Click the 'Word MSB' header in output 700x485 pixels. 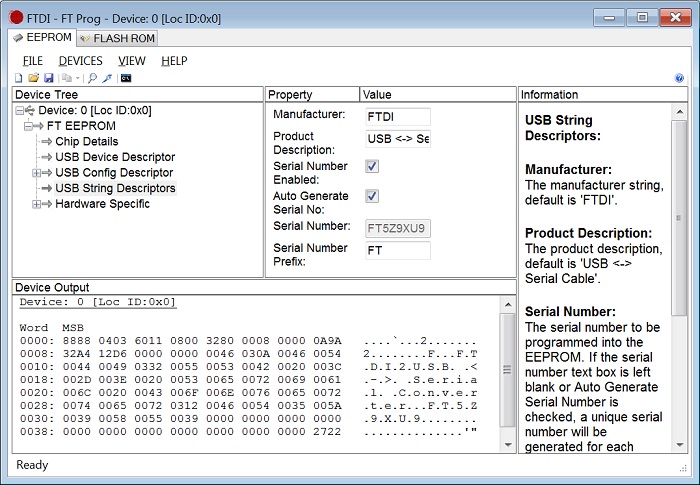pyautogui.click(x=51, y=328)
